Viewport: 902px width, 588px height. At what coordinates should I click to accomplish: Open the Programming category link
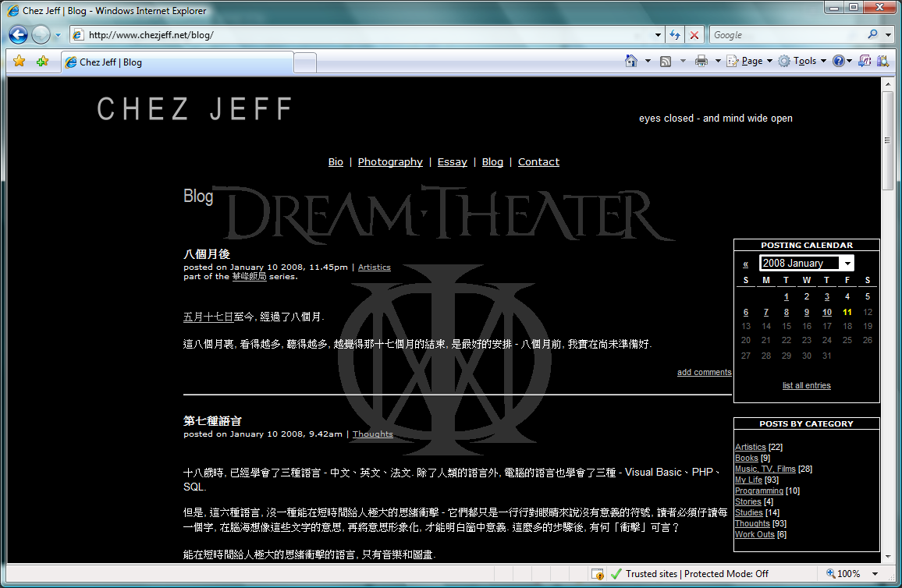(758, 491)
